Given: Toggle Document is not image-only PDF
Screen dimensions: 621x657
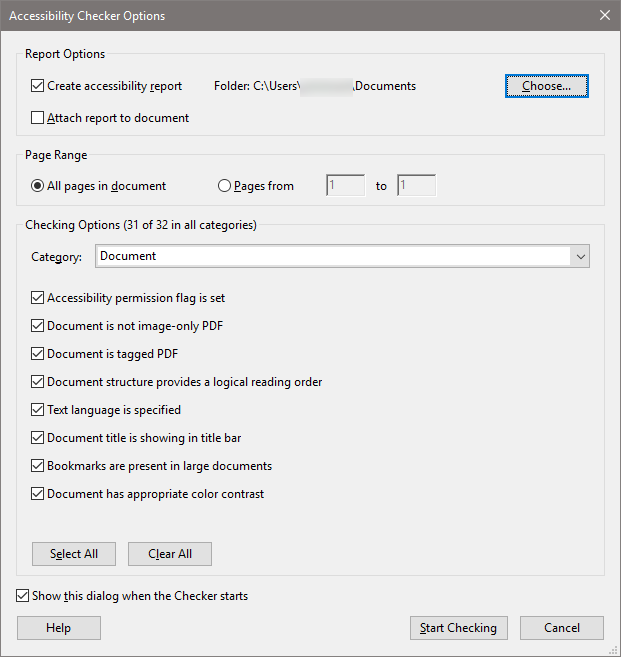Looking at the screenshot, I should pyautogui.click(x=38, y=326).
